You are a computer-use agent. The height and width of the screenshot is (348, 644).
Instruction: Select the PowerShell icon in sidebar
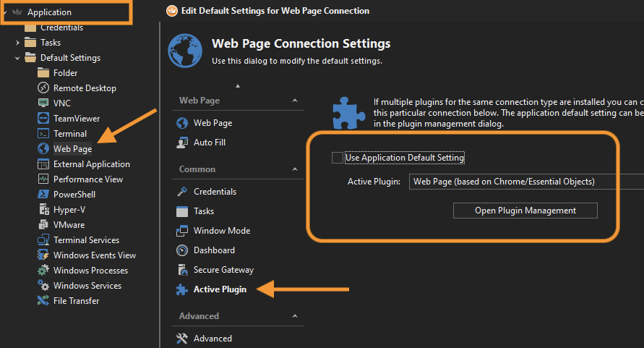pyautogui.click(x=43, y=195)
